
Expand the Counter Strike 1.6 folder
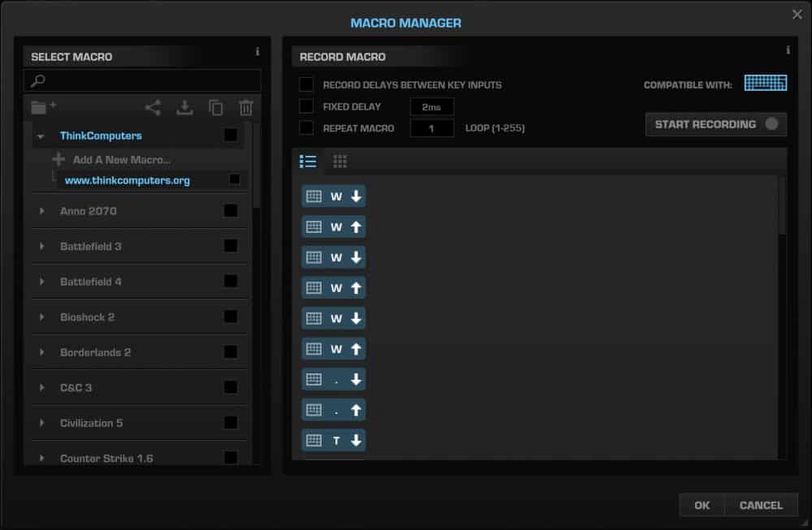41,458
